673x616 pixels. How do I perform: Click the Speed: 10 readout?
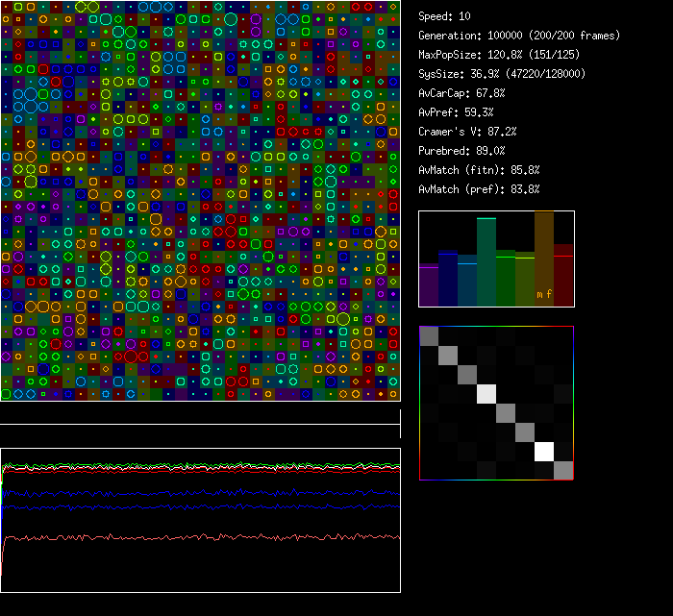(444, 16)
